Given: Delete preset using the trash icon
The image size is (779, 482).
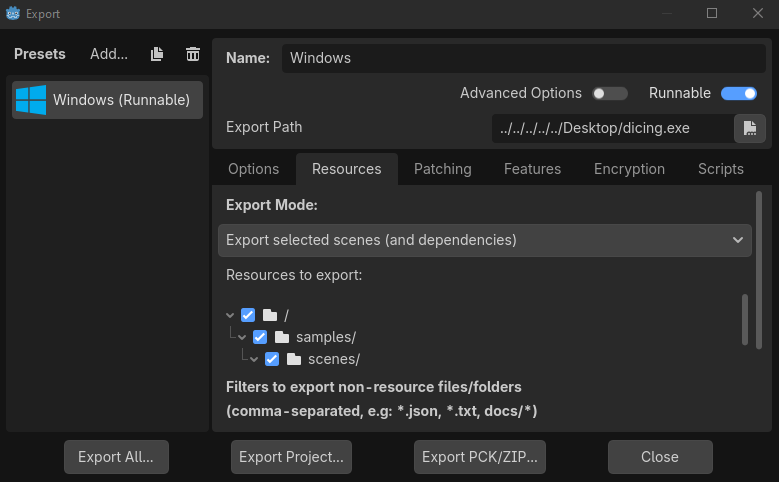Looking at the screenshot, I should (x=193, y=54).
